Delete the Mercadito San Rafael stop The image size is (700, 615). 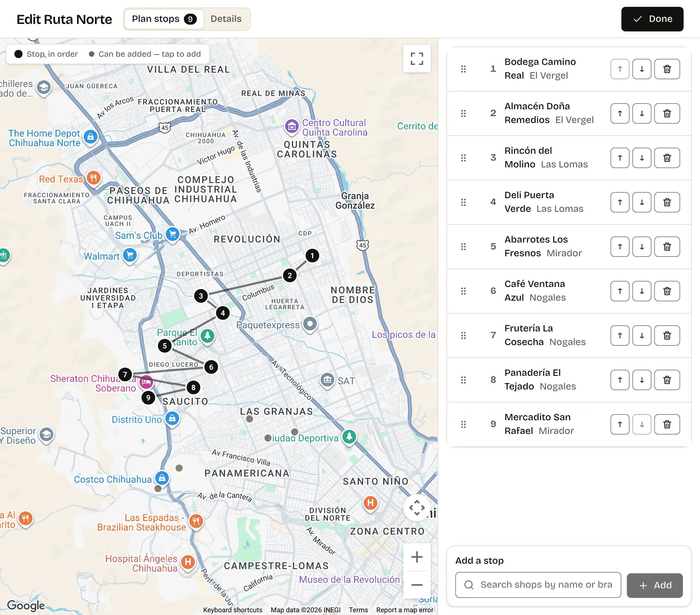click(x=667, y=424)
